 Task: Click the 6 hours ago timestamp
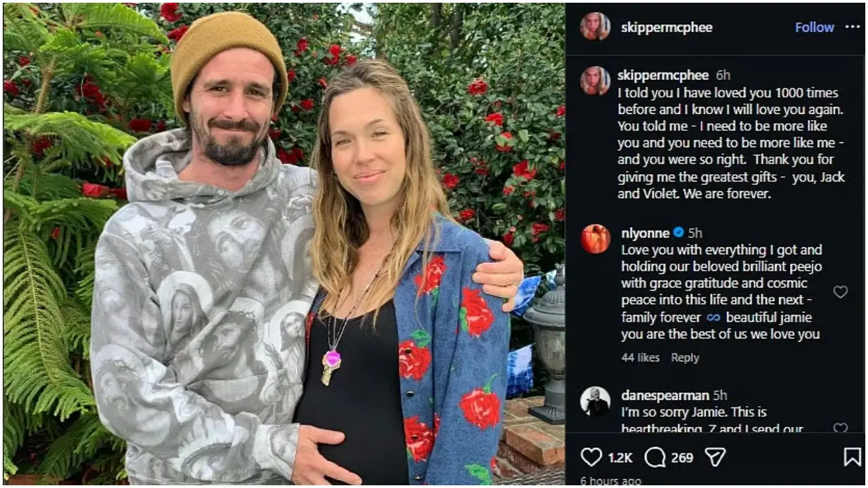[x=612, y=481]
